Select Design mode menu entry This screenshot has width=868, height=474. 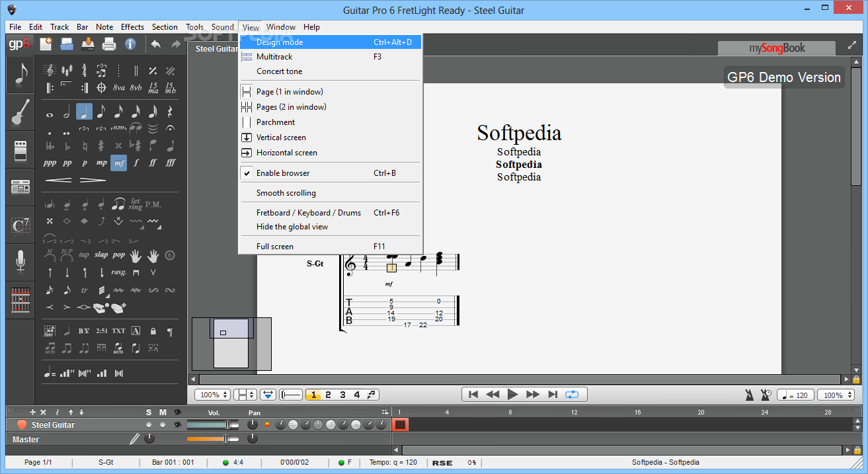330,42
